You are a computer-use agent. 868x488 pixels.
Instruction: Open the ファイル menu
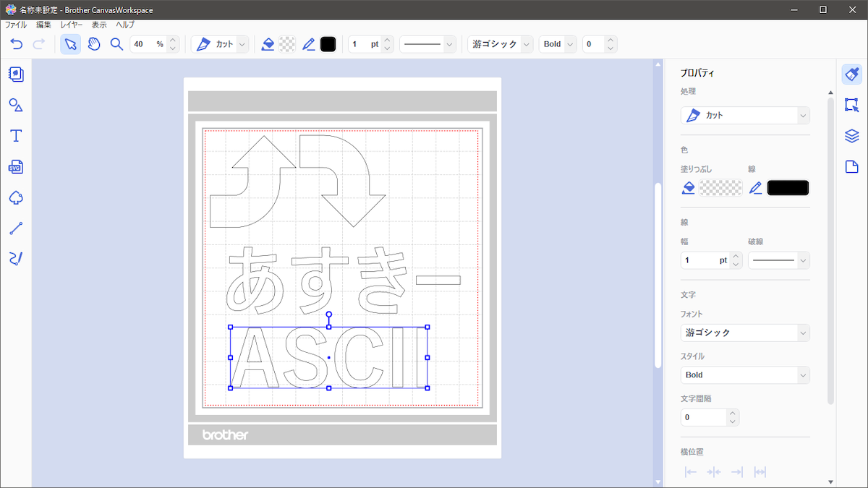pos(16,25)
